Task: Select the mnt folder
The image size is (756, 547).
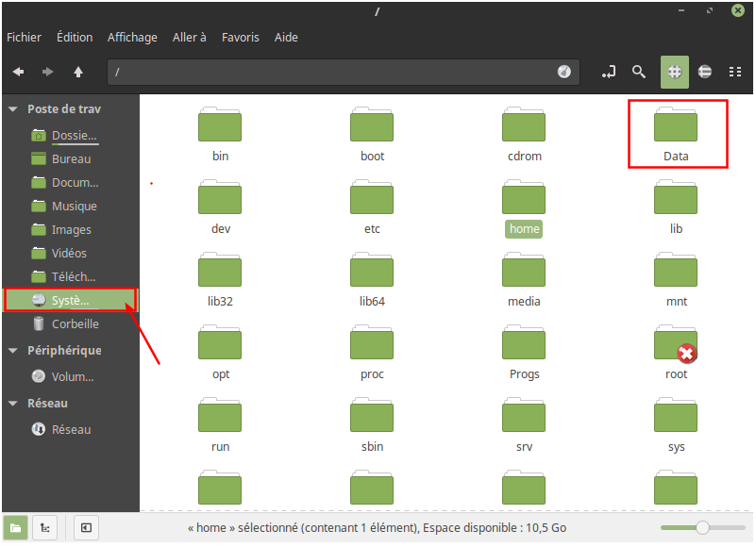Action: click(676, 280)
